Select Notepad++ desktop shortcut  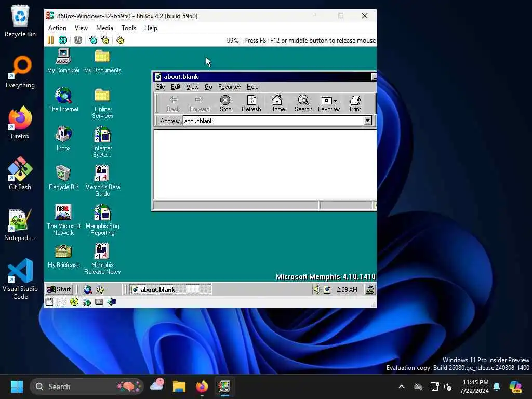(20, 224)
